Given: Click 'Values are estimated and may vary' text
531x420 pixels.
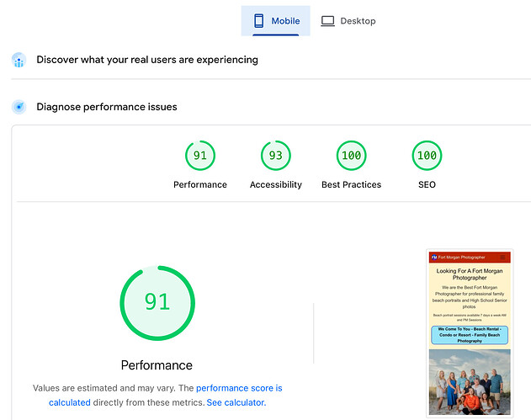Looking at the screenshot, I should point(104,388).
